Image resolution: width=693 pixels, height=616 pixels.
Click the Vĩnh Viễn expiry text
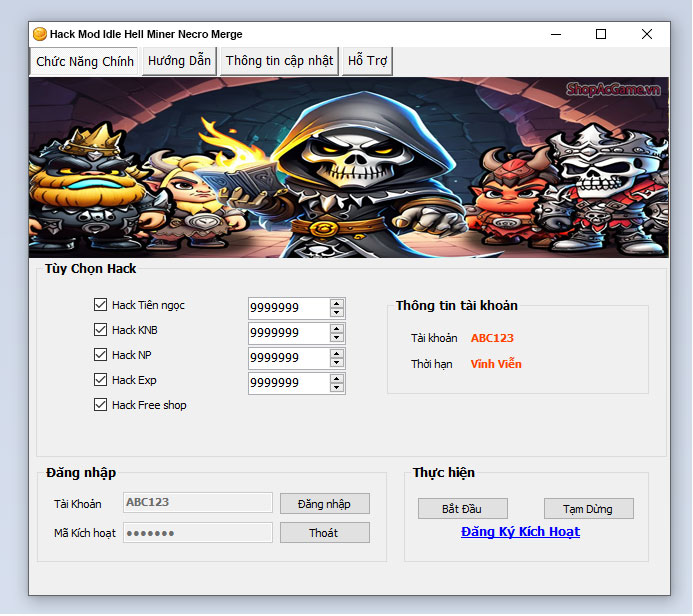[x=496, y=364]
